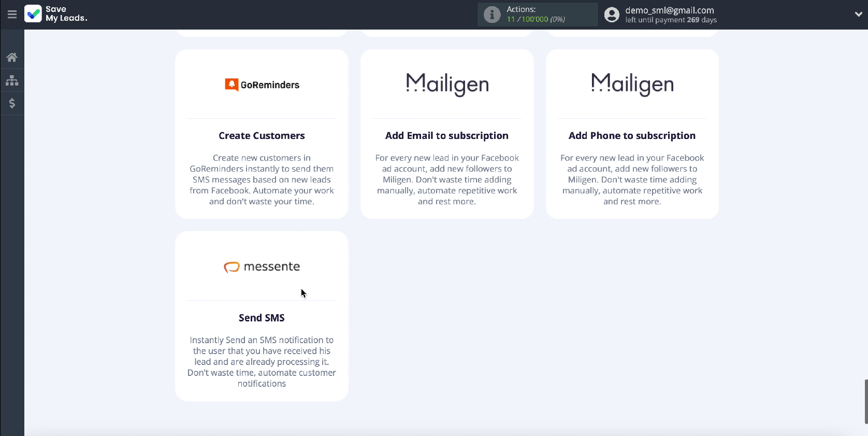868x436 pixels.
Task: Open the Send SMS template title
Action: pos(262,318)
